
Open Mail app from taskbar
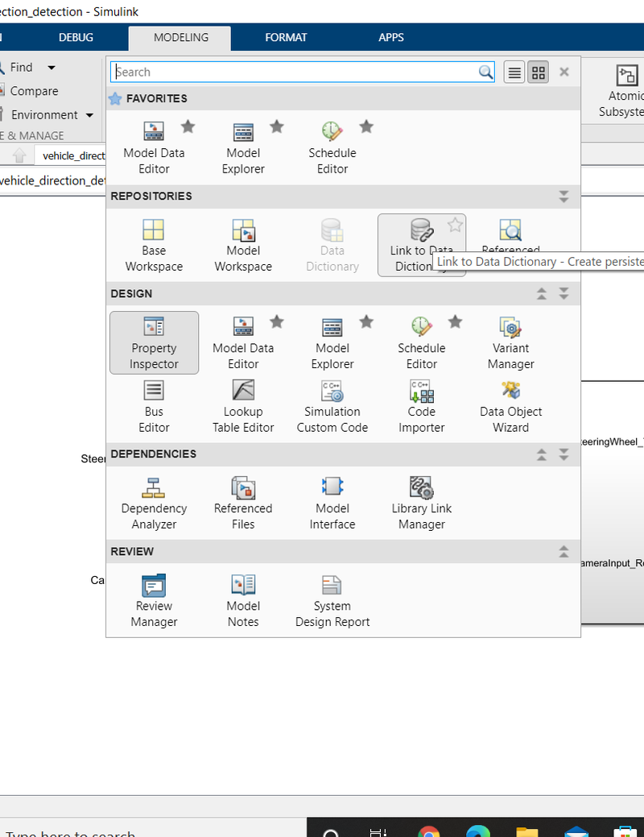[576, 831]
